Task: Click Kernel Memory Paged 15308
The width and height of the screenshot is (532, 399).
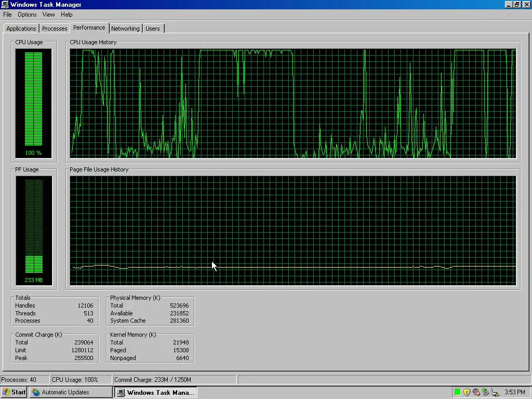Action: point(181,350)
